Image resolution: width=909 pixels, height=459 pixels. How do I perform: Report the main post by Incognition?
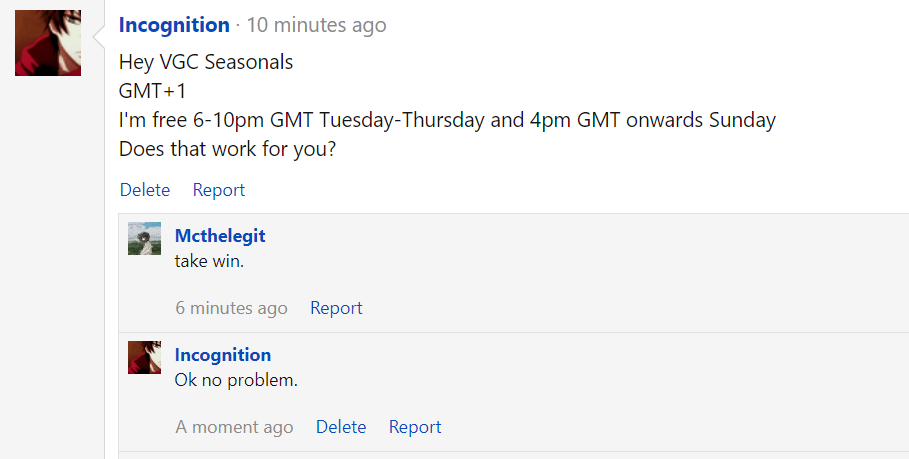(219, 190)
